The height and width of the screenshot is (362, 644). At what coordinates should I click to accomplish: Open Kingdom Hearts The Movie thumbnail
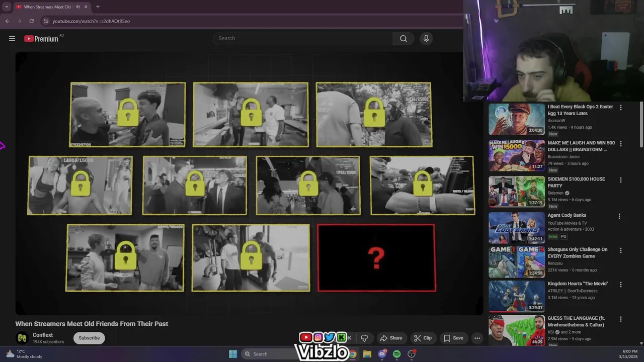point(517,296)
